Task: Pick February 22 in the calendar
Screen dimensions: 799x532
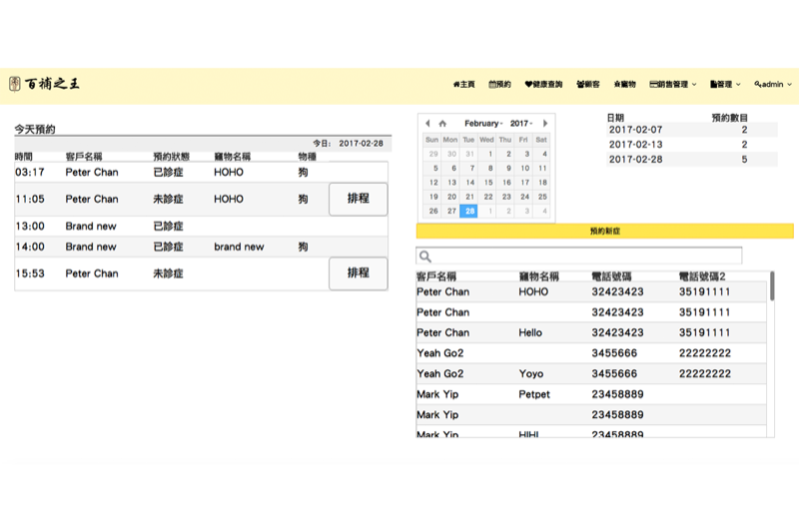Action: point(488,197)
